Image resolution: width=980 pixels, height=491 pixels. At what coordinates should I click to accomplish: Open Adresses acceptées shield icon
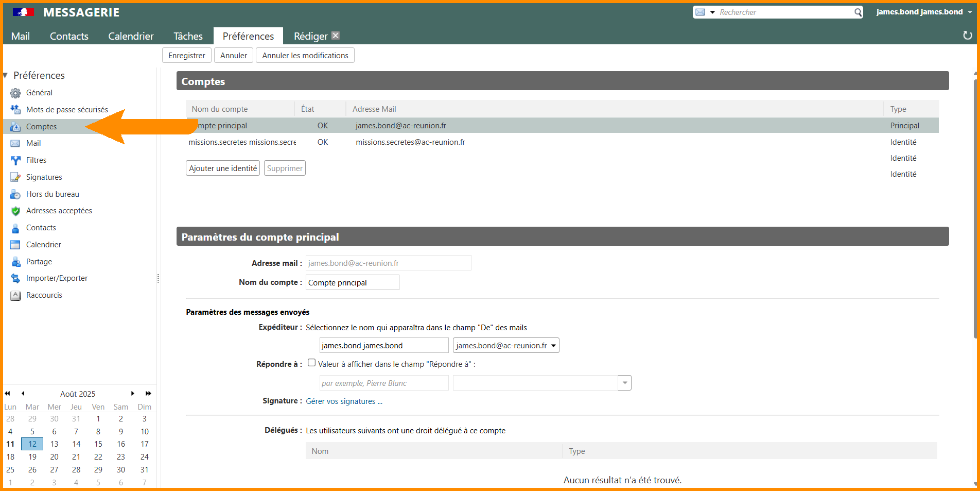coord(15,211)
